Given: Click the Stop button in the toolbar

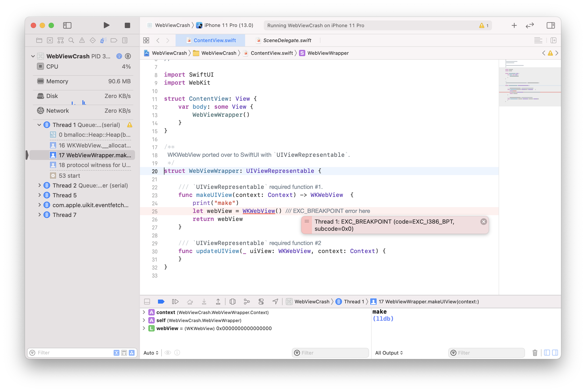Looking at the screenshot, I should point(127,25).
